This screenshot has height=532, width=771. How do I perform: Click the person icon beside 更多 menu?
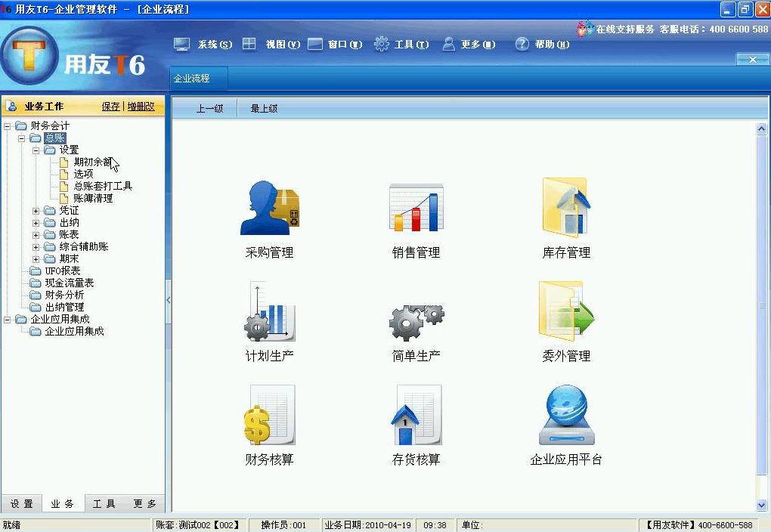click(x=448, y=45)
